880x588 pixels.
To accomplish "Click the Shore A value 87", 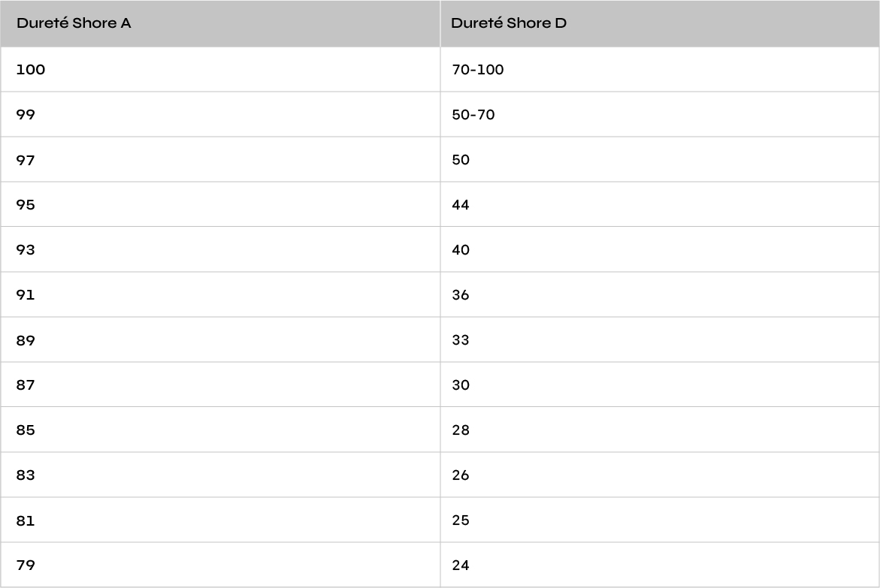I will [x=26, y=385].
